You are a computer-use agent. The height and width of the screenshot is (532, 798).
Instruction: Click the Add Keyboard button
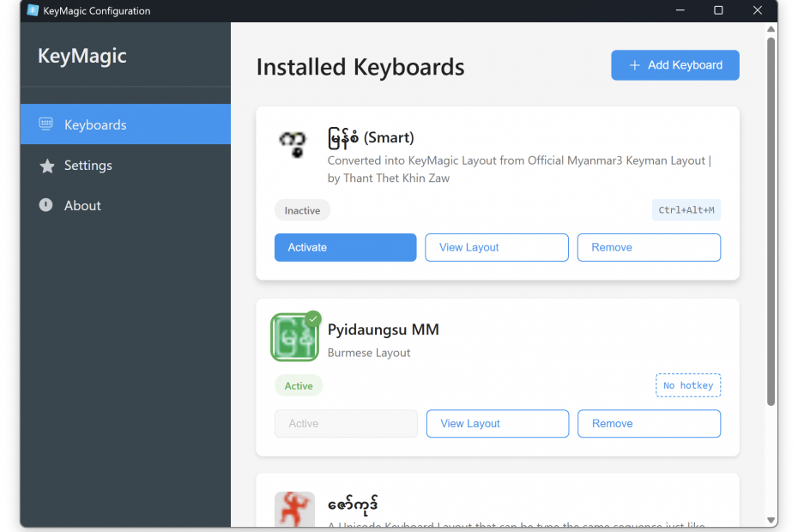[x=674, y=65]
